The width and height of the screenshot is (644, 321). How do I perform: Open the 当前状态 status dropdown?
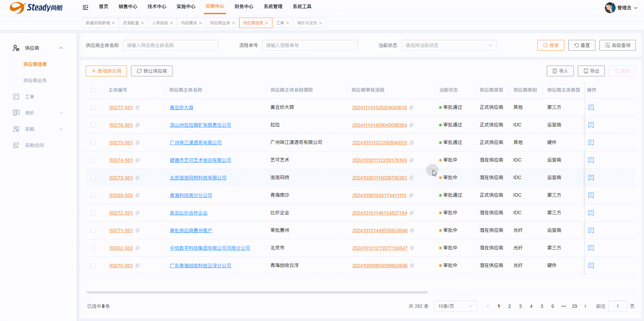pos(449,45)
